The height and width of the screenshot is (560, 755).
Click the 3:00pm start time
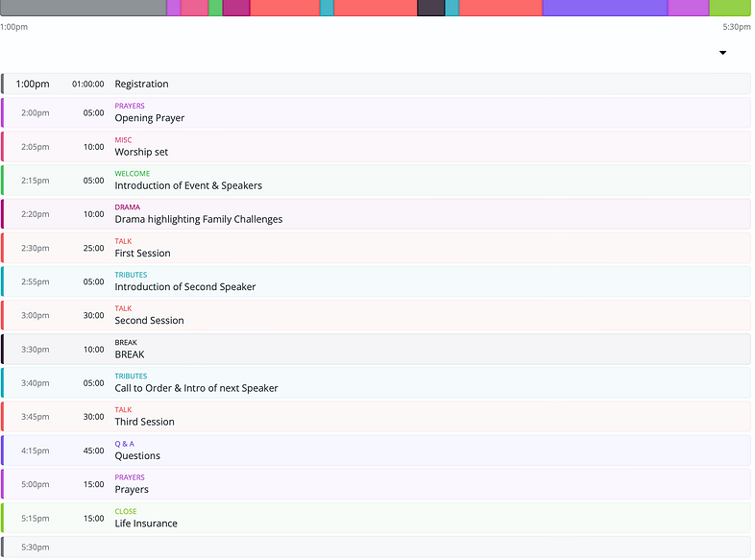36,315
